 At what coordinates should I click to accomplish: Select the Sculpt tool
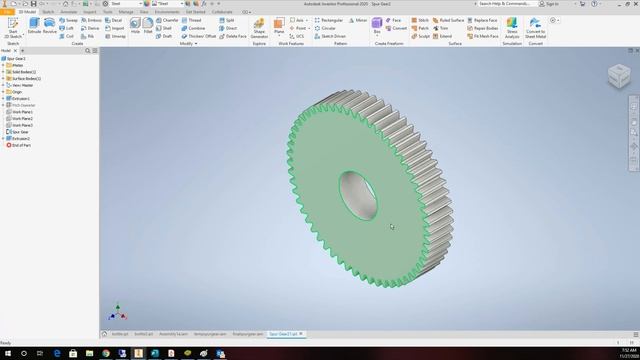(420, 36)
